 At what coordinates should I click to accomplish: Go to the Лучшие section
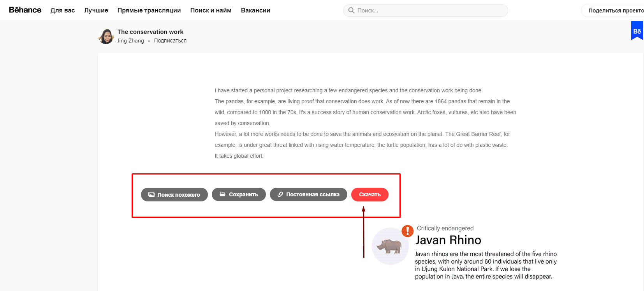click(96, 11)
